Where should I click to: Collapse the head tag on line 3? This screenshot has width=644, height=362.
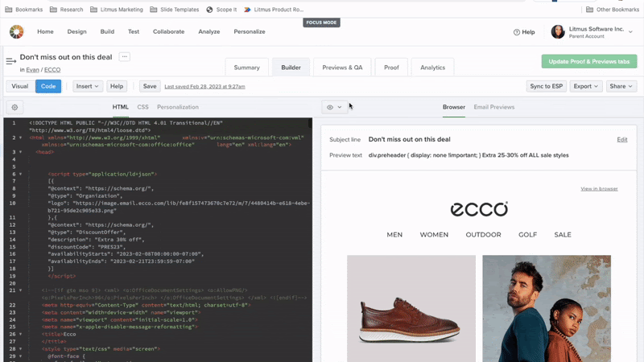coord(21,152)
